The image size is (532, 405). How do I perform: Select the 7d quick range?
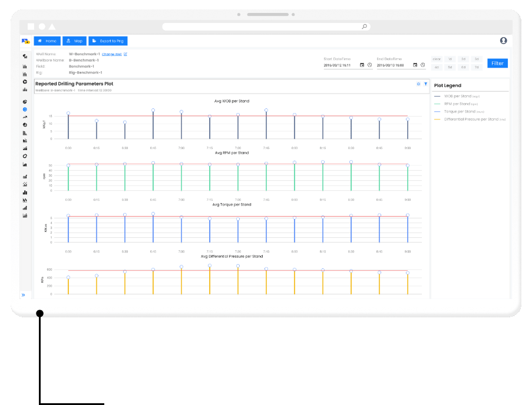[x=477, y=67]
